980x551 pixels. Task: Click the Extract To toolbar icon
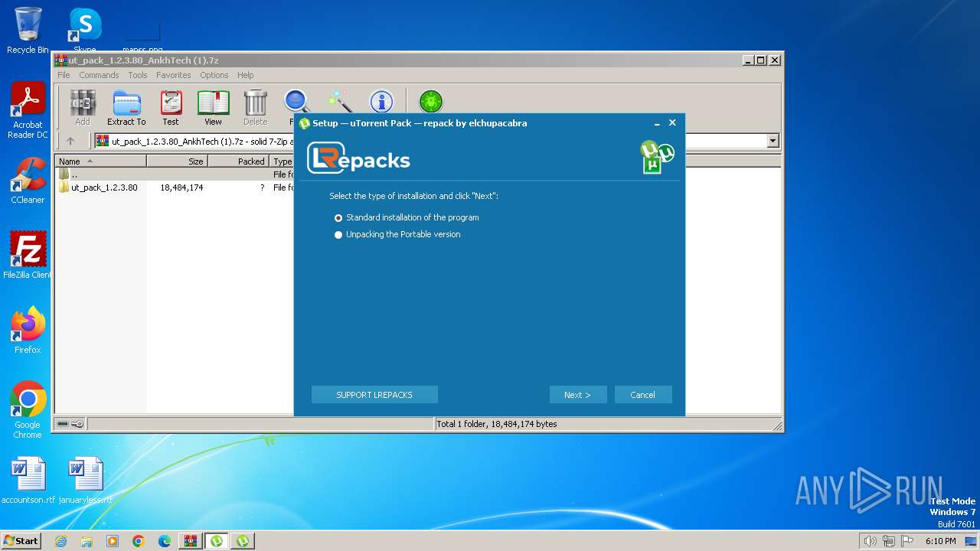[x=126, y=107]
